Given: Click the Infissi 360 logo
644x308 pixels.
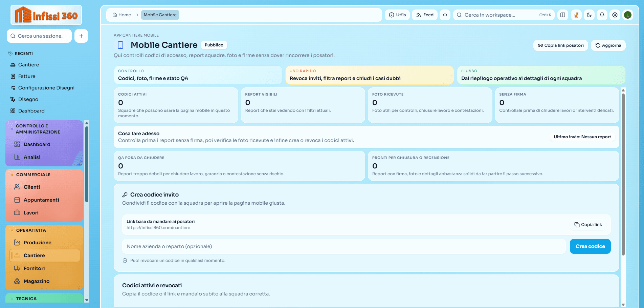Looking at the screenshot, I should 46,15.
